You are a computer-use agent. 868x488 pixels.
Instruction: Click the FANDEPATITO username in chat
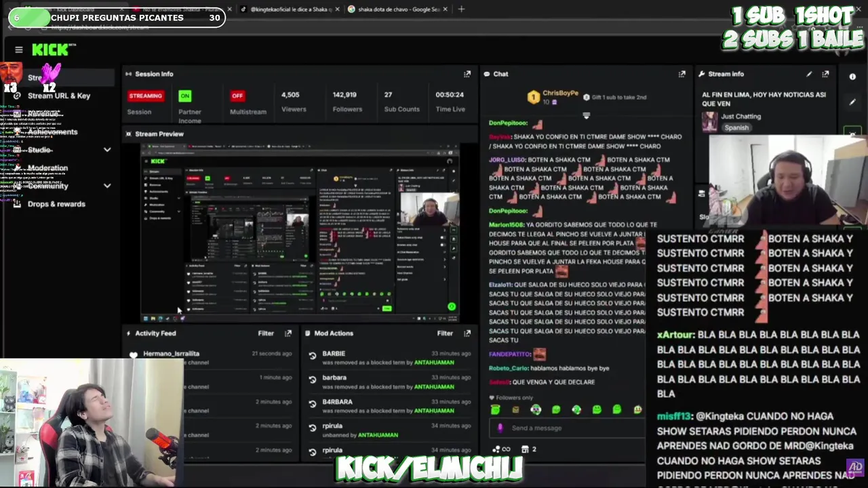point(509,354)
